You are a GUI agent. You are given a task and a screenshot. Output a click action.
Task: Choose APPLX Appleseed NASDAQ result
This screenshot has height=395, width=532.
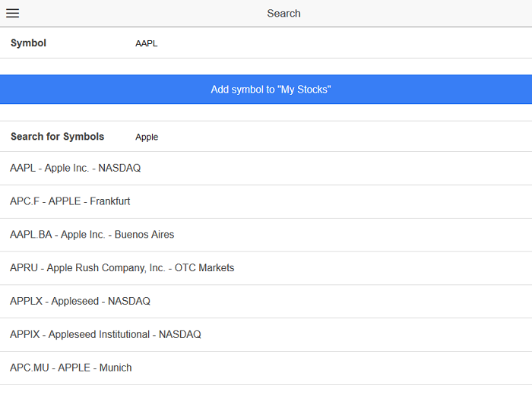click(80, 302)
